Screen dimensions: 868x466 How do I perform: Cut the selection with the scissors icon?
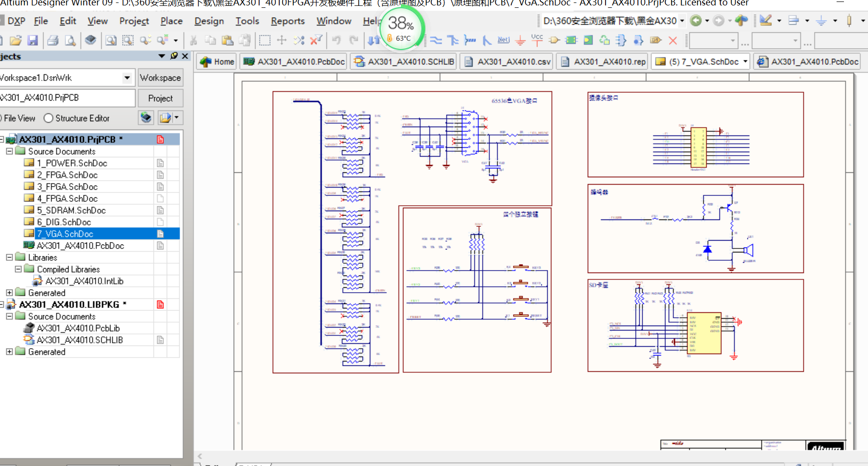click(194, 40)
